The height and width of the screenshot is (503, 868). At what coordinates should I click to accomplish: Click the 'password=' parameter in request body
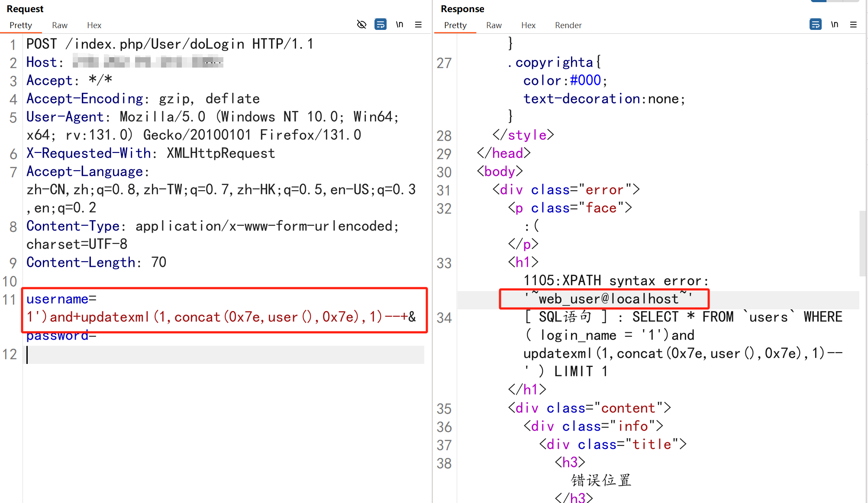coord(61,335)
